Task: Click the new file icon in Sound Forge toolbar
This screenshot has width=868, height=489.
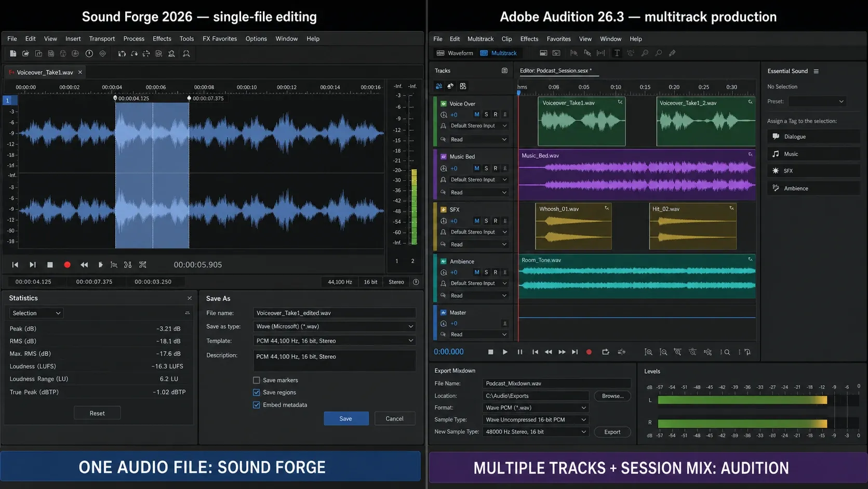Action: (x=13, y=54)
